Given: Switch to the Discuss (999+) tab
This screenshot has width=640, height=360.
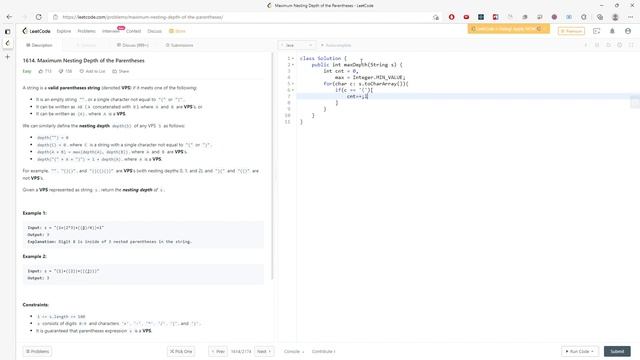Looking at the screenshot, I should pos(133,45).
